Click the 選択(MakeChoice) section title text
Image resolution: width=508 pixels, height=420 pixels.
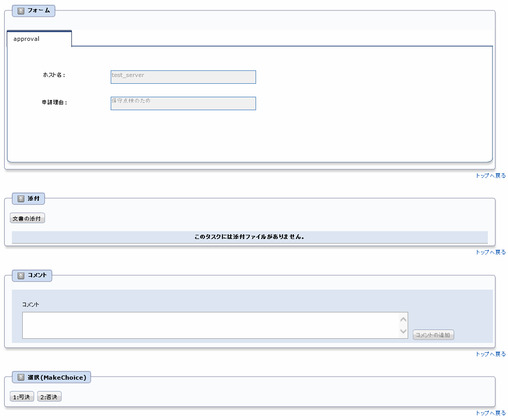point(57,377)
